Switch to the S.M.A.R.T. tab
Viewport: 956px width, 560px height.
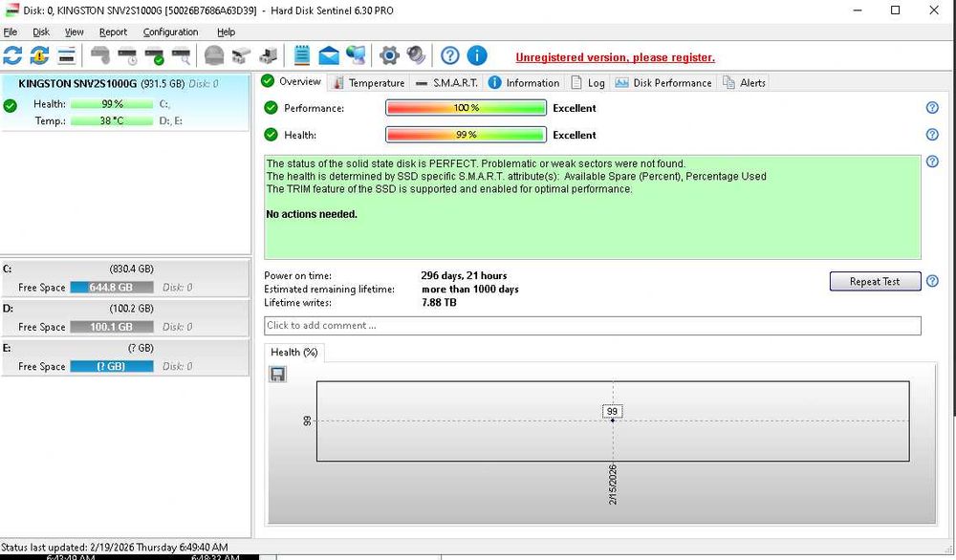(446, 83)
